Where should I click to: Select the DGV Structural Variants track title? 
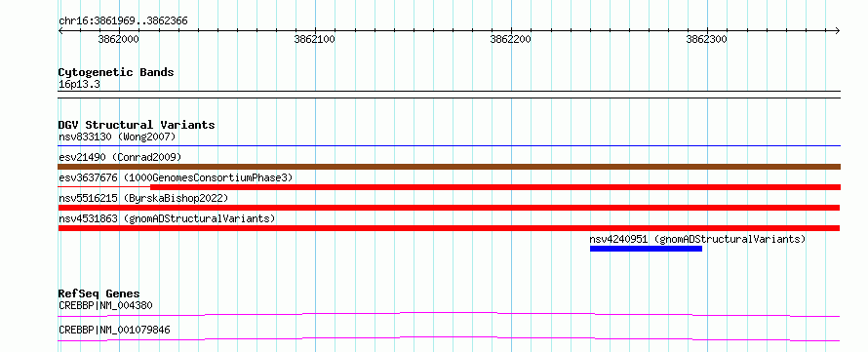tap(137, 125)
